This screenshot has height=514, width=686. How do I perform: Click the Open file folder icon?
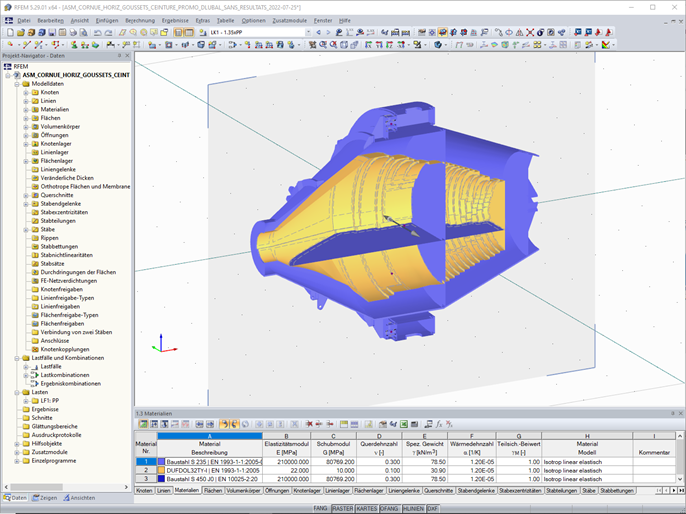(21, 32)
